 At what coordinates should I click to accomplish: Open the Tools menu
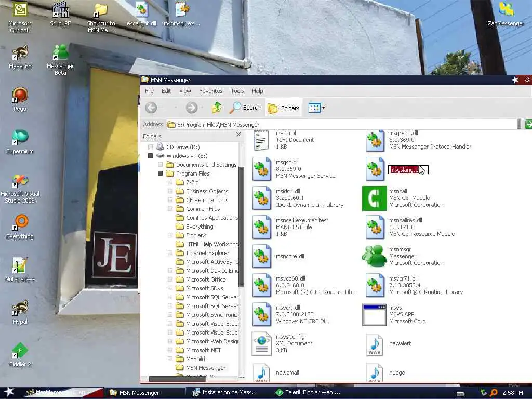coord(237,91)
